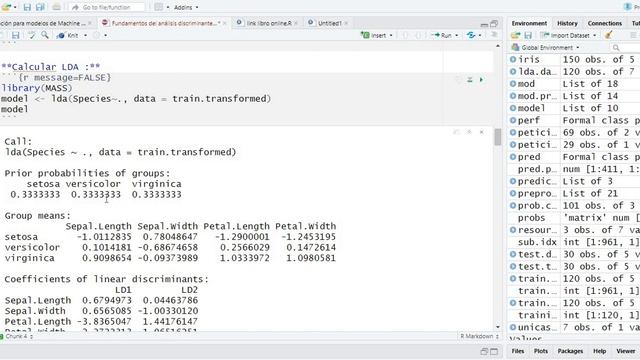640x360 pixels.
Task: Open the Files tab
Action: coord(518,351)
